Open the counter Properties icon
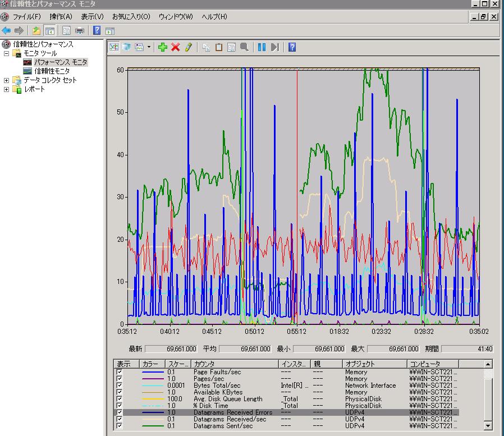The width and height of the screenshot is (504, 436). 231,47
